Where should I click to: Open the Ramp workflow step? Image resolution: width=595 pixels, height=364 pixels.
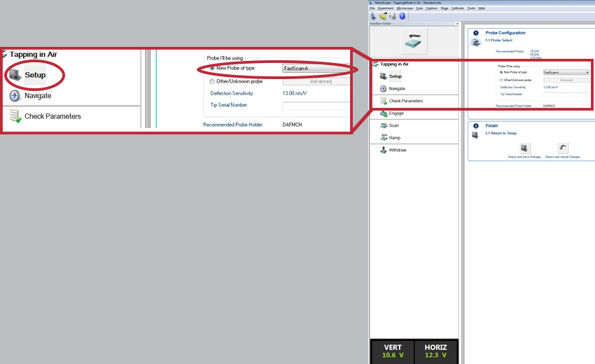point(394,138)
